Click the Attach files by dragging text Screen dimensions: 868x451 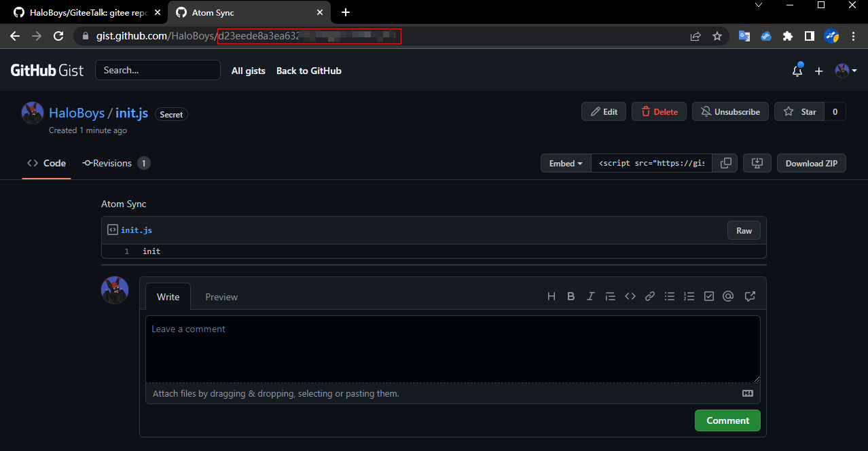(276, 393)
